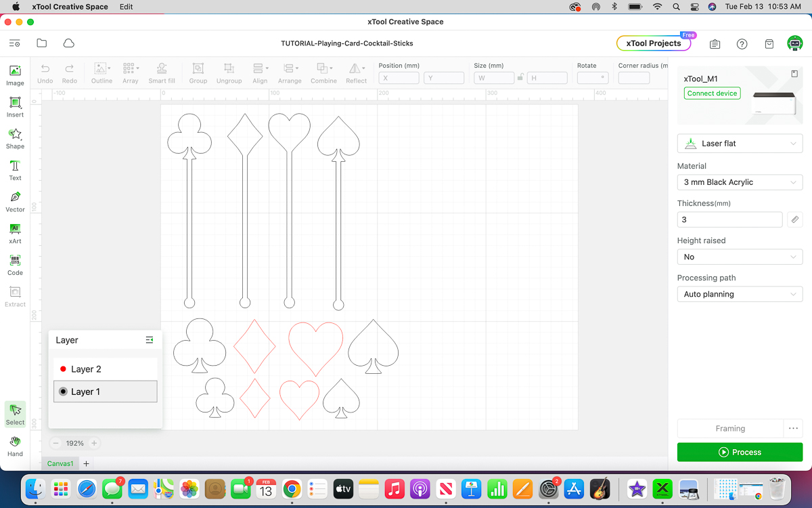Open the Text tool
This screenshot has width=812, height=508.
click(x=15, y=168)
